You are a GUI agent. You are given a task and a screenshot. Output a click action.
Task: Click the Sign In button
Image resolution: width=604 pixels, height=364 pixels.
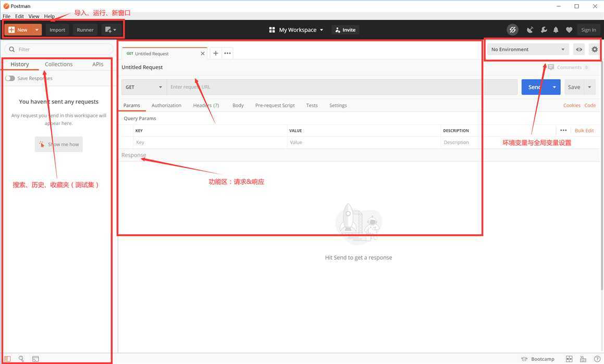click(x=588, y=30)
